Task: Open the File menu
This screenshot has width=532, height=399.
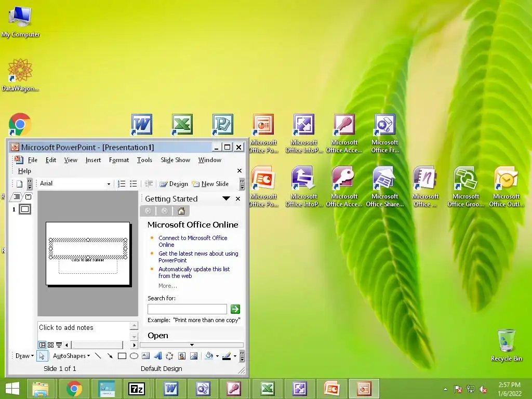Action: pyautogui.click(x=33, y=160)
